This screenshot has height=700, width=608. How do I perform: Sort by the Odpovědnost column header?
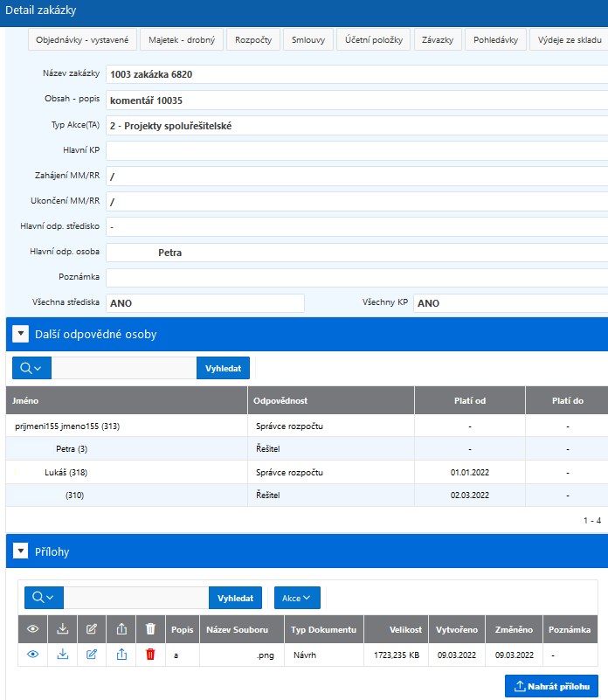pyautogui.click(x=280, y=400)
